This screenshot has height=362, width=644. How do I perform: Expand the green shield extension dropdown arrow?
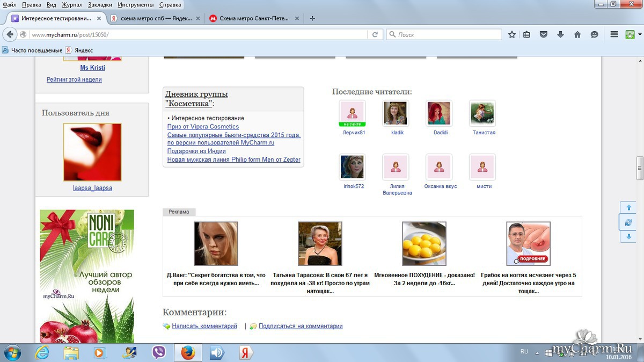tap(639, 34)
